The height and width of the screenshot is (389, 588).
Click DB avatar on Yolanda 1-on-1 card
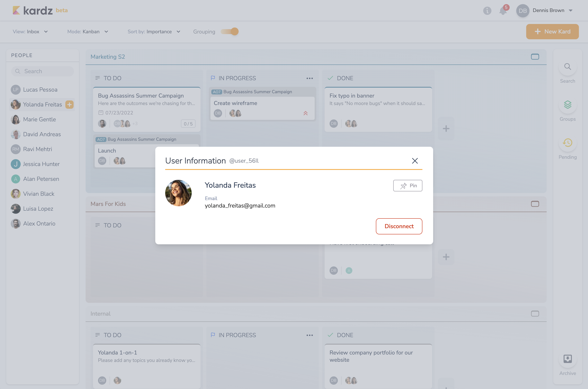point(102,380)
